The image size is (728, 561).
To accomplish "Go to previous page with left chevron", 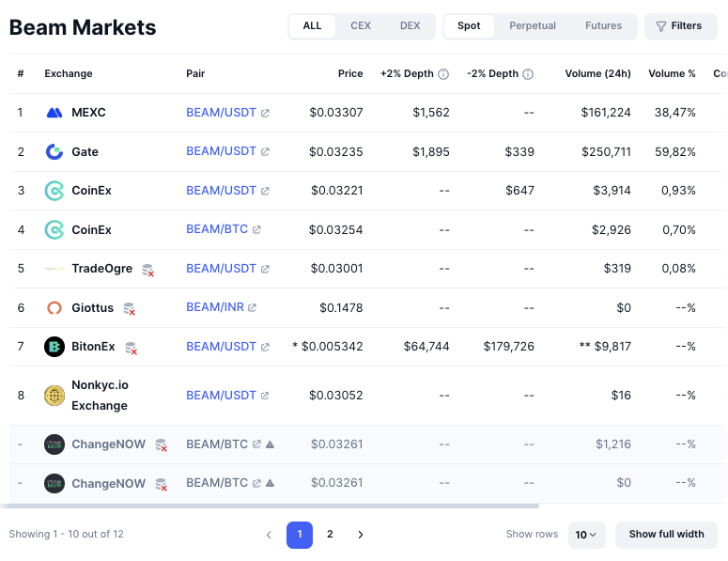I will 269,535.
